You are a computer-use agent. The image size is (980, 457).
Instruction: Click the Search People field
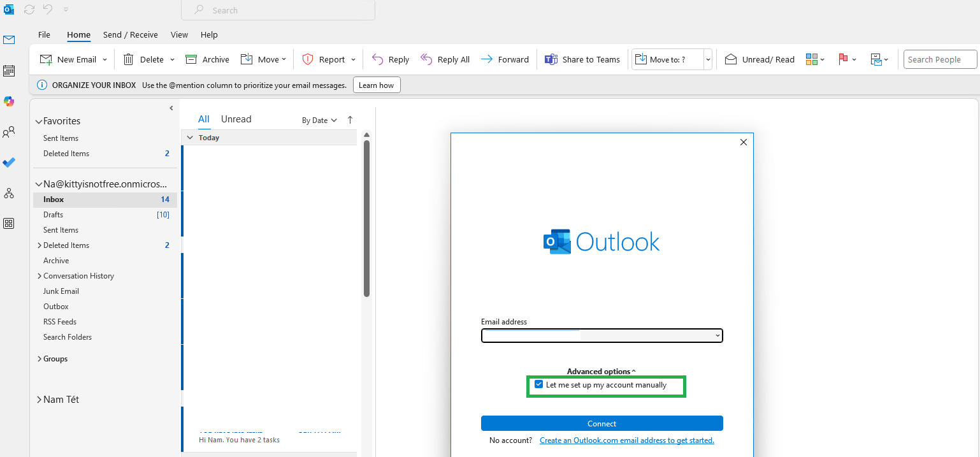tap(940, 59)
